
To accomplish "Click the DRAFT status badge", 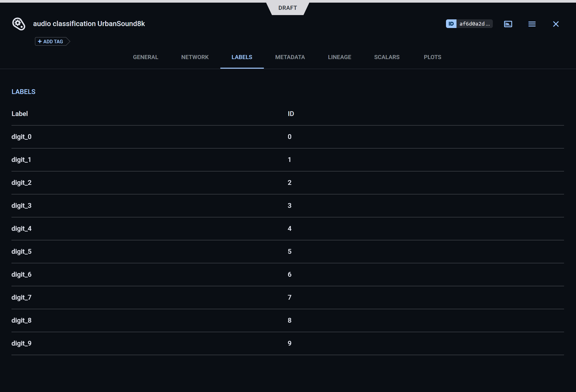I will 288,8.
